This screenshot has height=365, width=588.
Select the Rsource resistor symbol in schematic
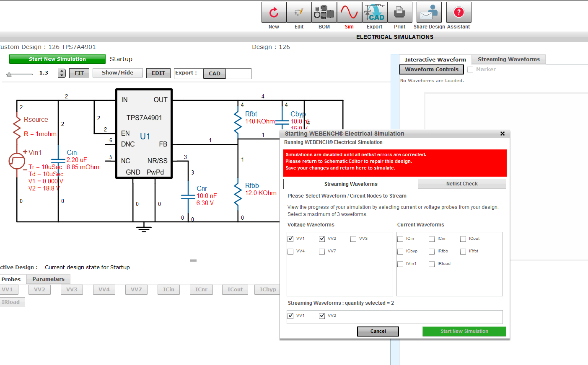pyautogui.click(x=17, y=128)
